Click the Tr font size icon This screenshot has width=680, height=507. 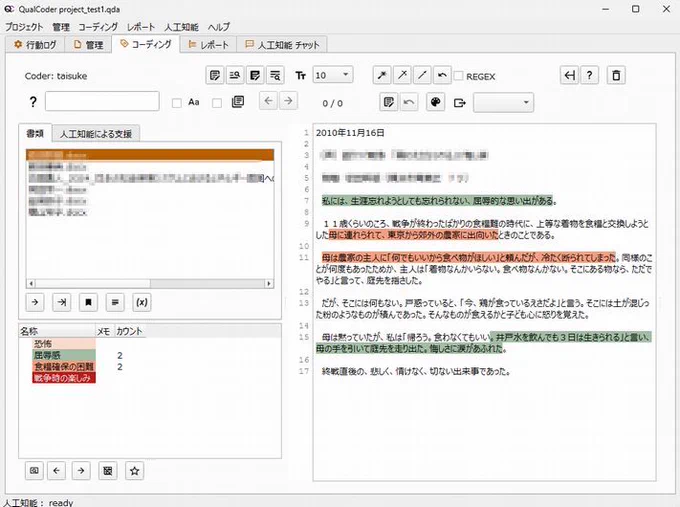(300, 76)
